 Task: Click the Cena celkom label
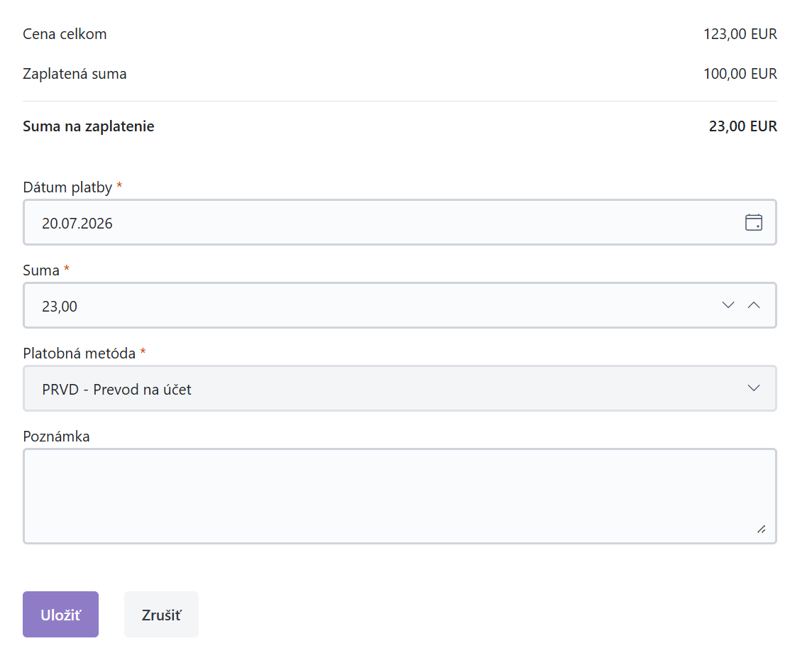(x=65, y=34)
